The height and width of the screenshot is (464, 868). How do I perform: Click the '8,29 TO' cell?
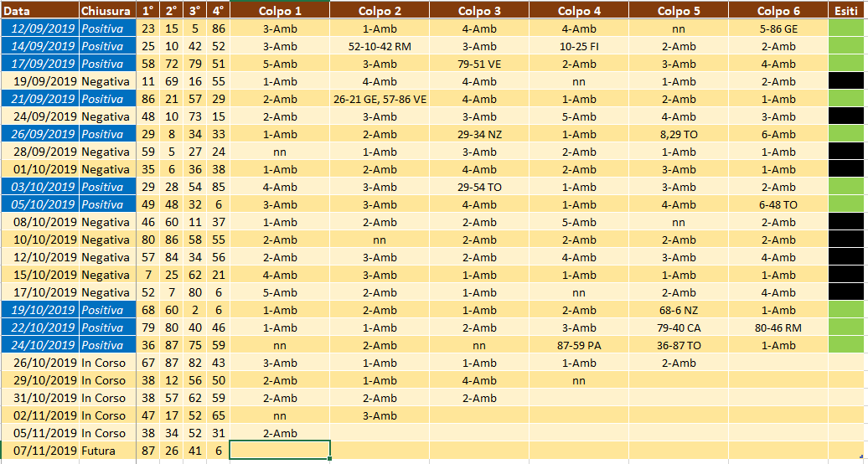[x=679, y=134]
